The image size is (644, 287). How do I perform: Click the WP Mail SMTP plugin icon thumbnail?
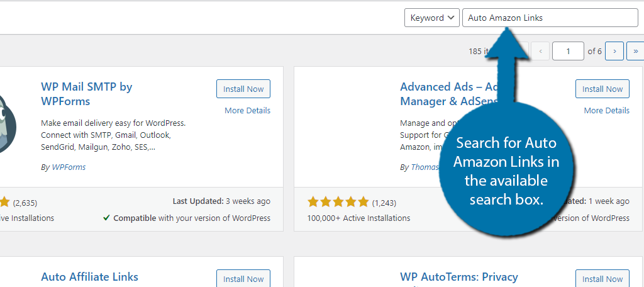pos(8,123)
